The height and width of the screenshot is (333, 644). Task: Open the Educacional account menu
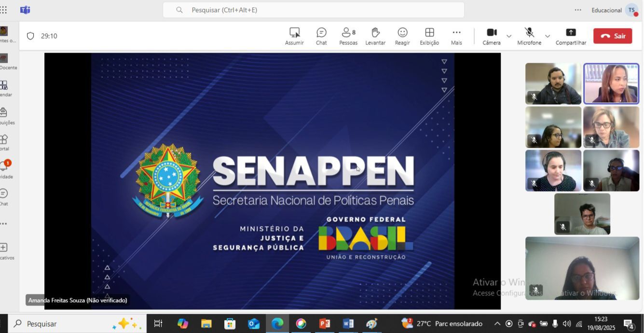pyautogui.click(x=606, y=10)
